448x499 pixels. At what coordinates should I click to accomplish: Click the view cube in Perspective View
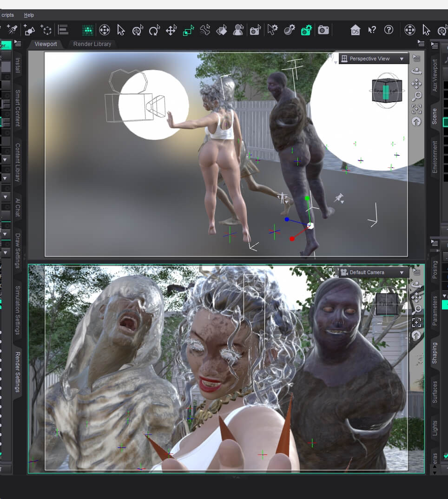[387, 91]
